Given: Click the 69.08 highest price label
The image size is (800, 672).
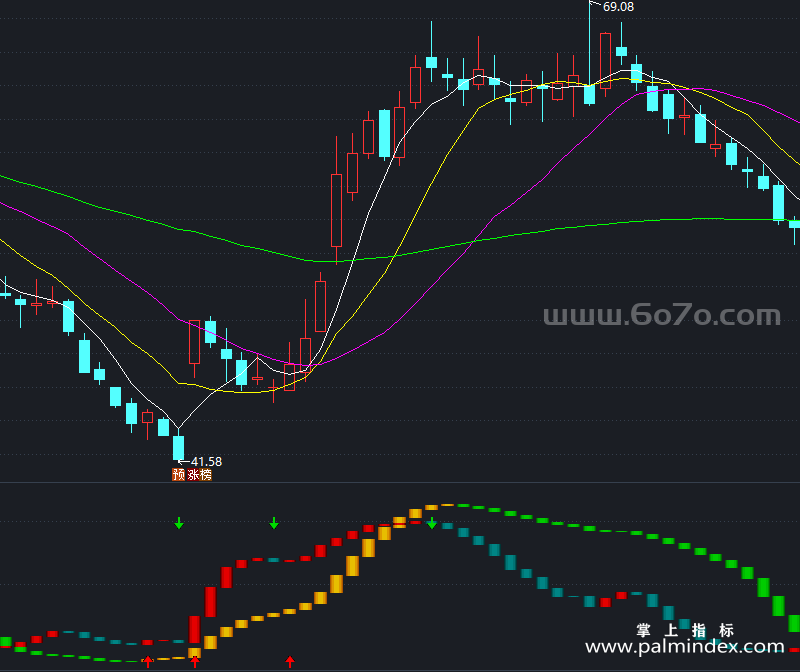Looking at the screenshot, I should coord(618,7).
